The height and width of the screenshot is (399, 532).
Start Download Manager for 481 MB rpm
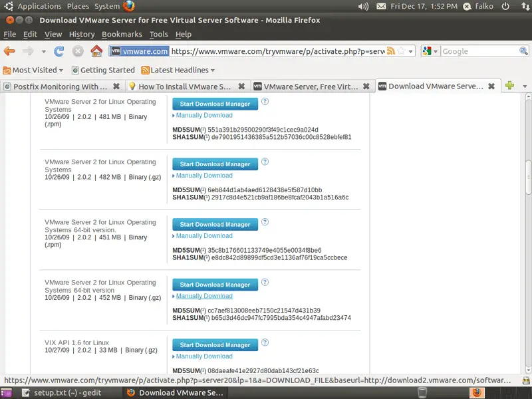click(x=215, y=104)
